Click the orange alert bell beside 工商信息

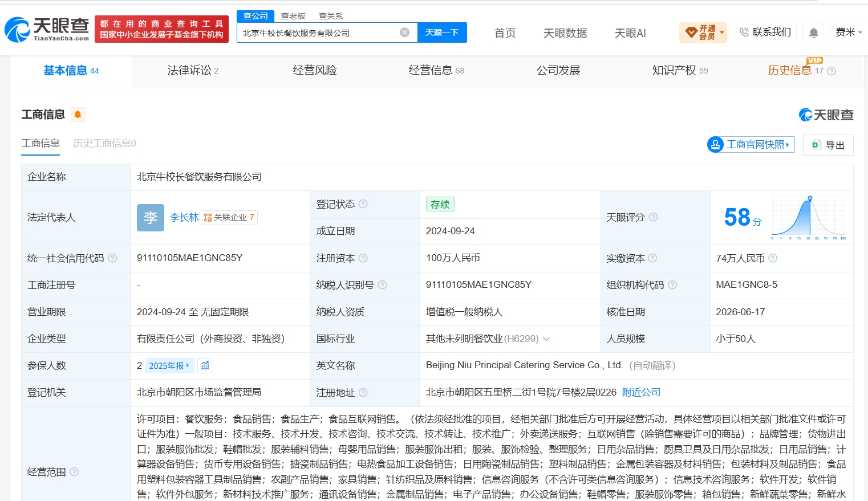tap(78, 115)
